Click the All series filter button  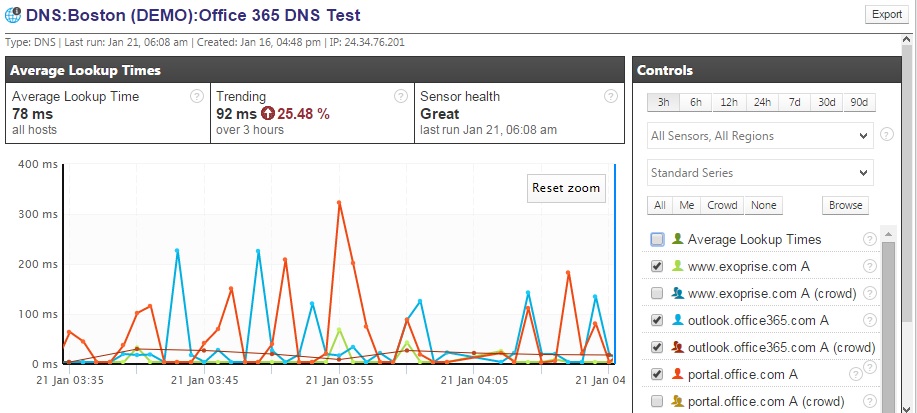(660, 205)
